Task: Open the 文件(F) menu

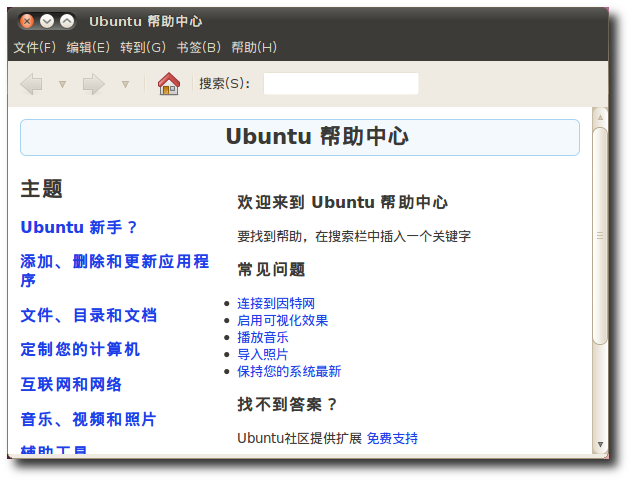Action: coord(35,48)
